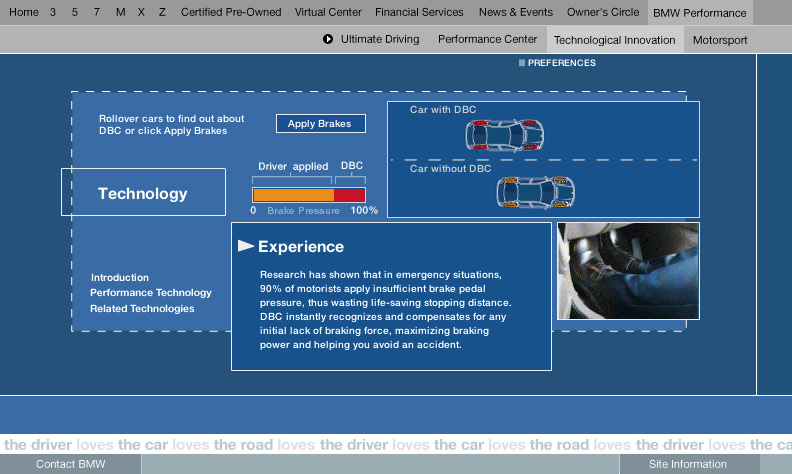Open Performance Center submenu item
Screen dimensions: 792x474
pyautogui.click(x=487, y=39)
